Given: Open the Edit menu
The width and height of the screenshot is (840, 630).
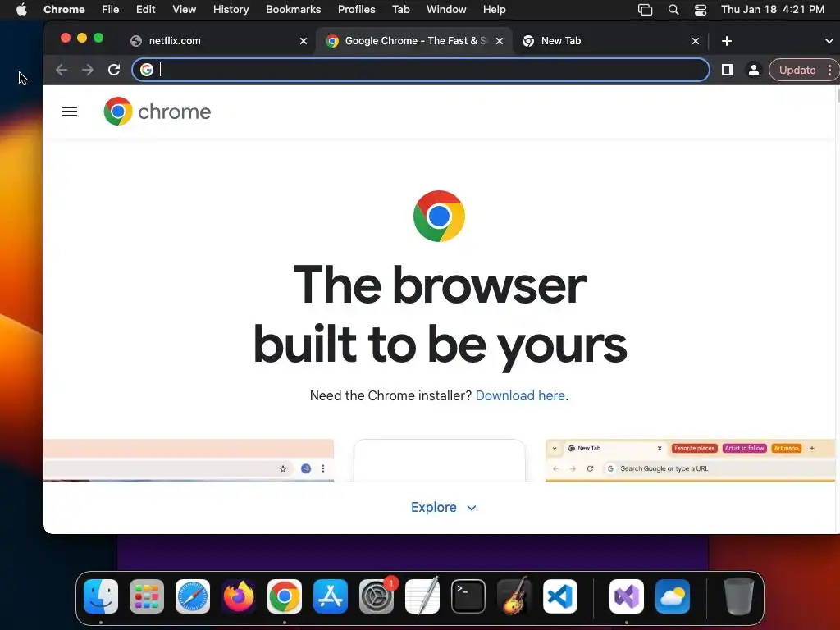Looking at the screenshot, I should (x=146, y=10).
